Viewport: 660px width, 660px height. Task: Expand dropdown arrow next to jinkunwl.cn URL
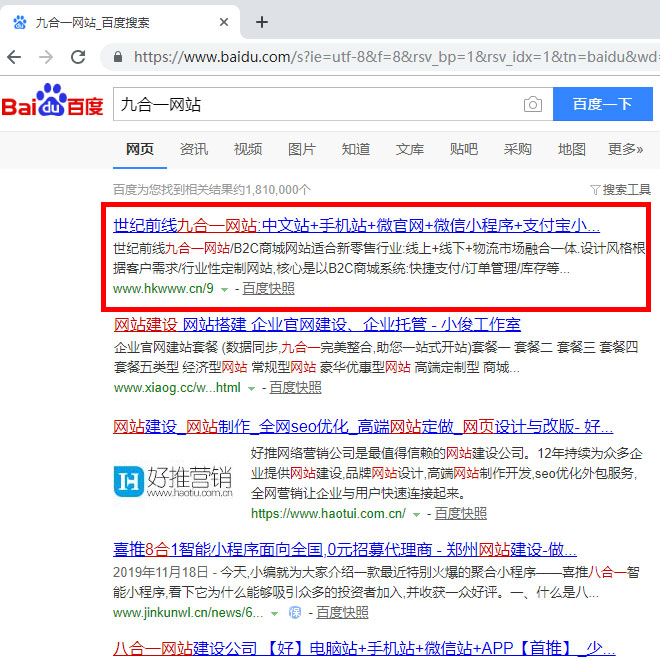point(274,614)
